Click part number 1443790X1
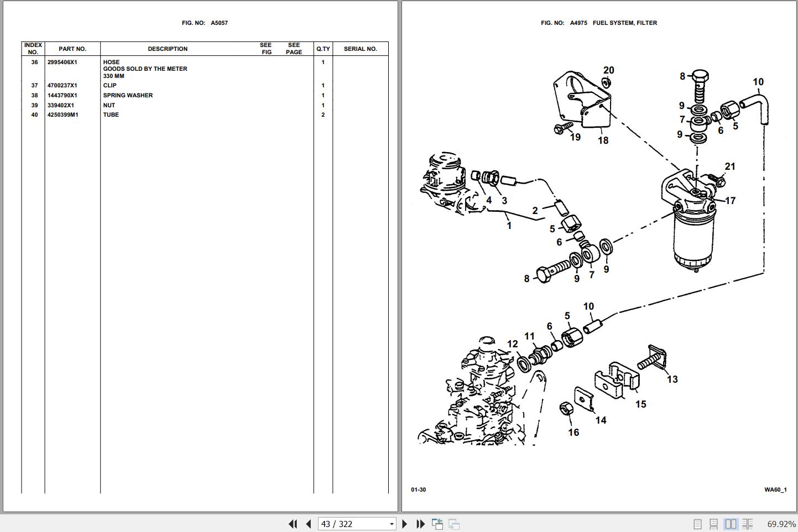 click(62, 96)
